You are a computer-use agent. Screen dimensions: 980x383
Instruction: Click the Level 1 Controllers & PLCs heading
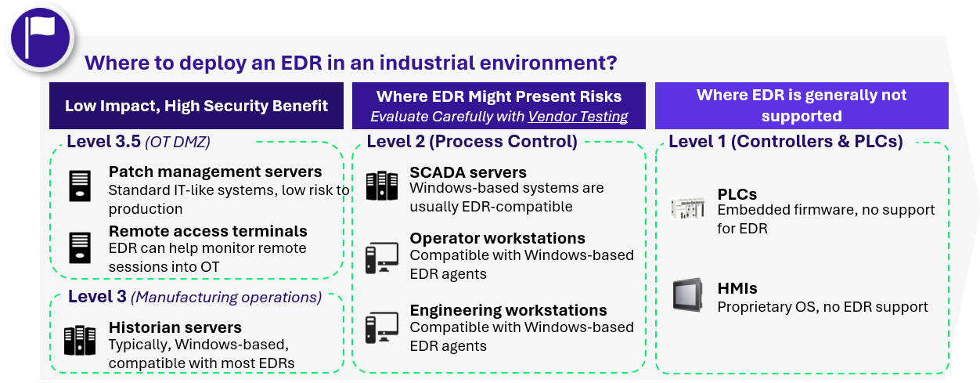pos(785,142)
